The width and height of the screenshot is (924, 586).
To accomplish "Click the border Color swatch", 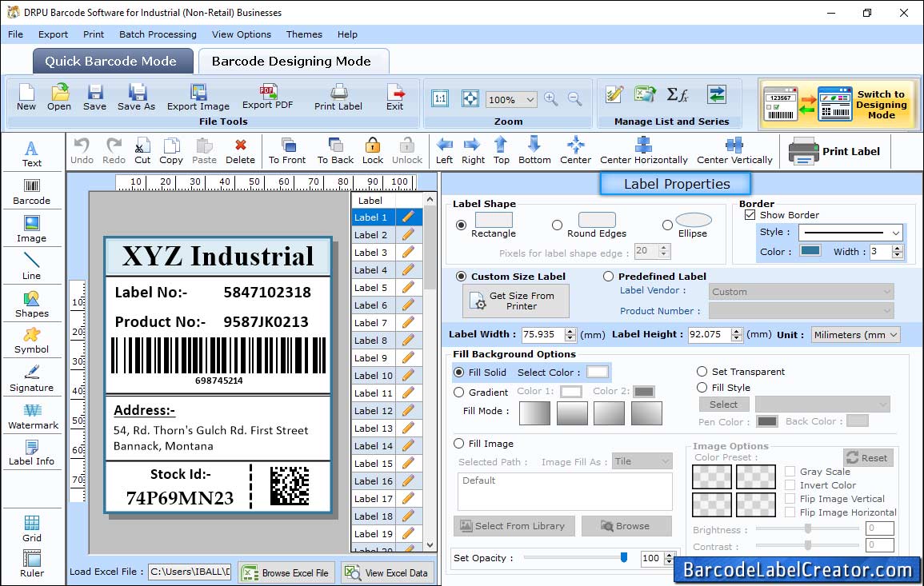I will pos(810,251).
